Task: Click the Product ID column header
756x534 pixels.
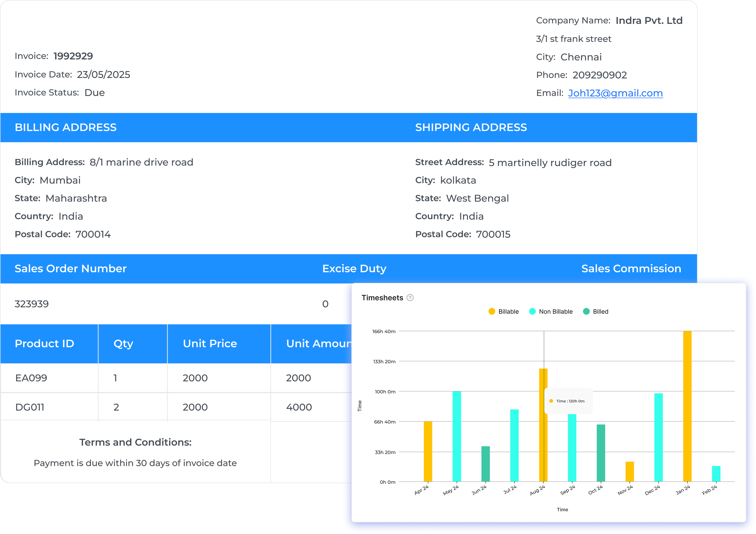Action: 49,344
